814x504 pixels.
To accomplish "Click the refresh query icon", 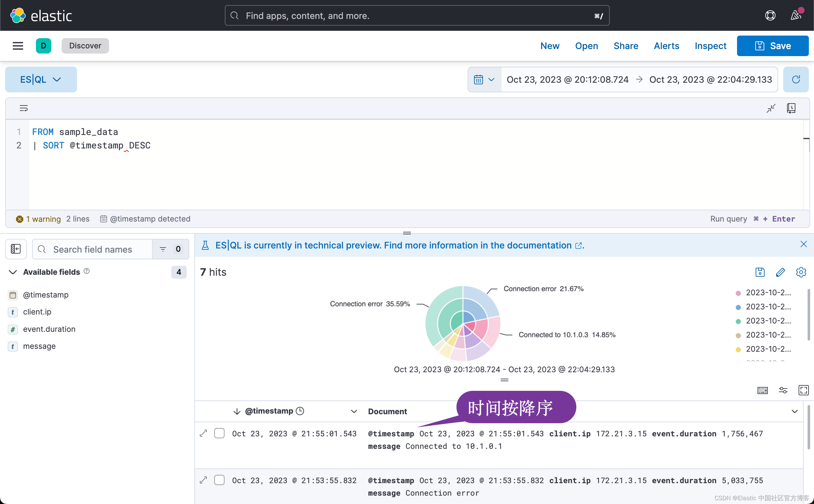I will 796,79.
